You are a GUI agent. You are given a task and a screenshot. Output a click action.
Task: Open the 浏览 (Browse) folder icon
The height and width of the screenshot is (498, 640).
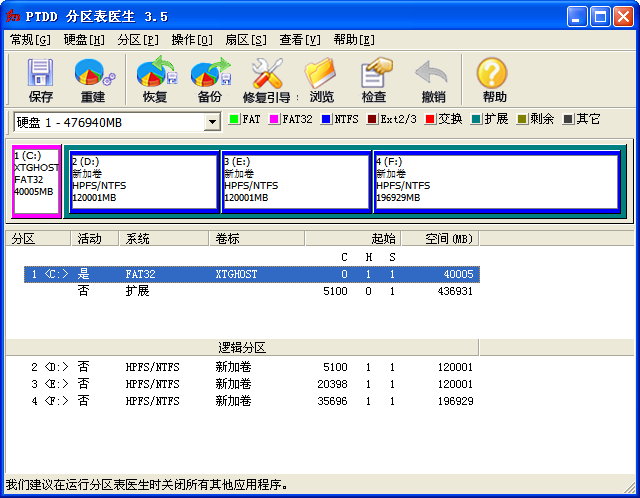(x=321, y=80)
